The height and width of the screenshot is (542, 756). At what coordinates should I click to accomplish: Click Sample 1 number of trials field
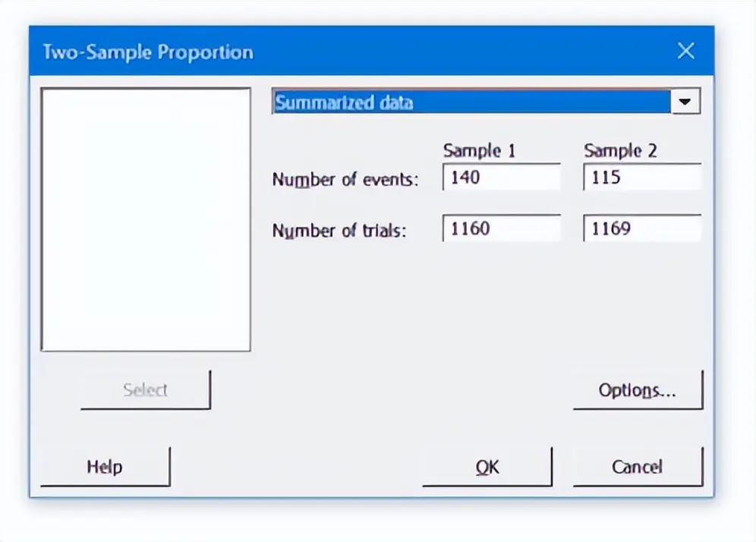(x=502, y=228)
